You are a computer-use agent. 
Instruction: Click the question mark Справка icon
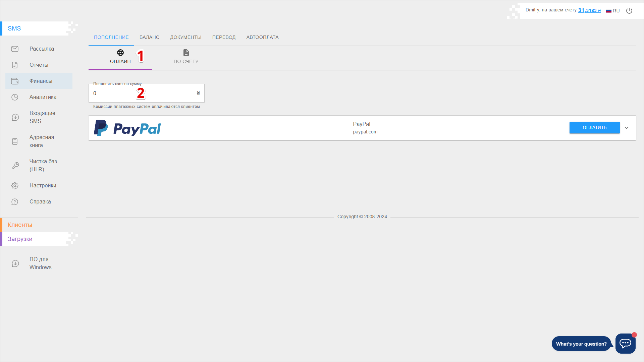15,202
